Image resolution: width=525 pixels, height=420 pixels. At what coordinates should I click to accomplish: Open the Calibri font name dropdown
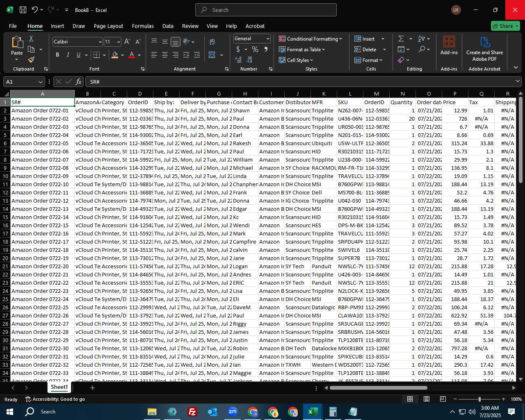point(100,42)
